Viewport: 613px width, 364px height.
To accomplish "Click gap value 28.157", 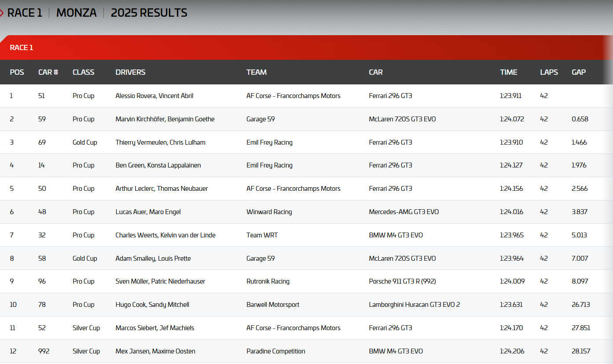I will click(x=581, y=351).
